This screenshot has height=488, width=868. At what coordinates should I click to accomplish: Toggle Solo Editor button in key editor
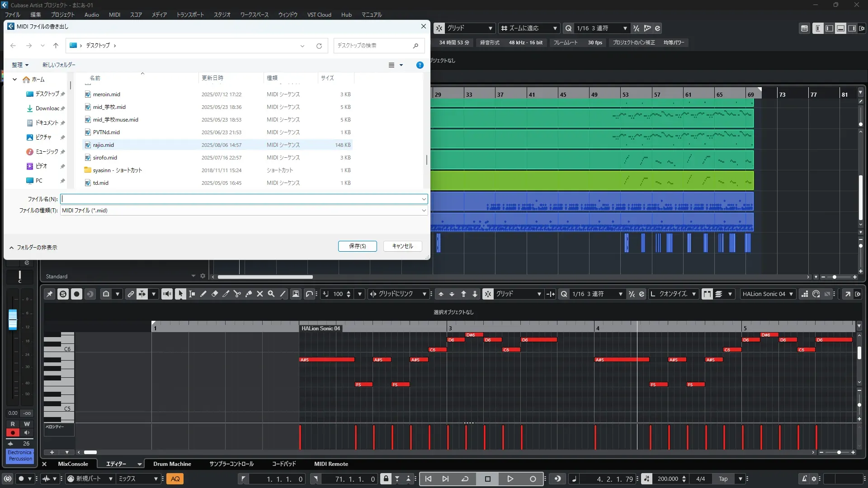coord(63,294)
